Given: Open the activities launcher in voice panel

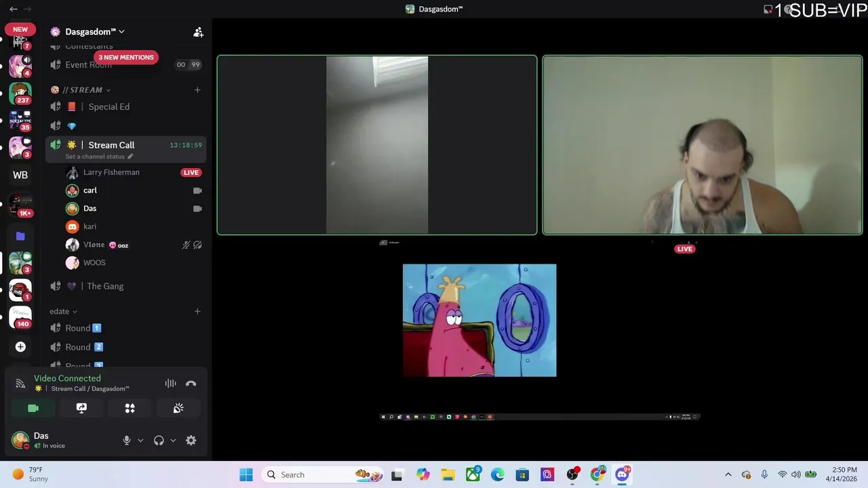Looking at the screenshot, I should tap(130, 408).
